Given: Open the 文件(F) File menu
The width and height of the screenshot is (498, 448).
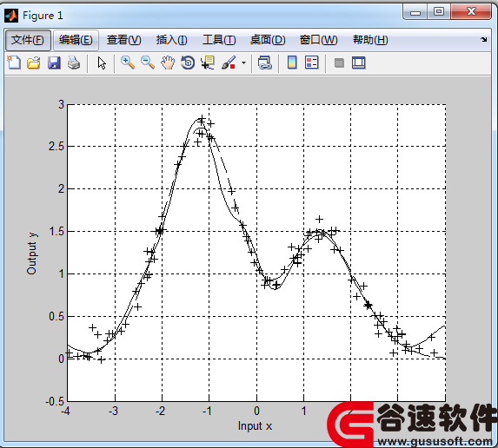Looking at the screenshot, I should (x=28, y=40).
